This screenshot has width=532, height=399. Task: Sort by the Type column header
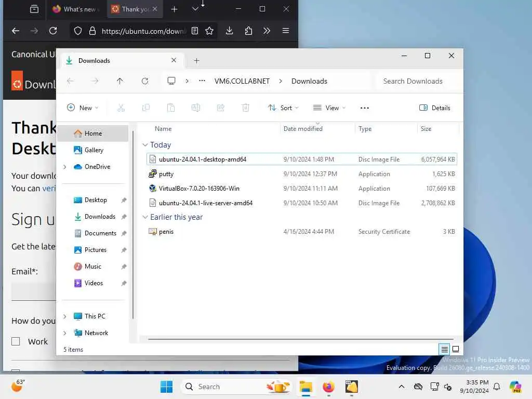[365, 129]
